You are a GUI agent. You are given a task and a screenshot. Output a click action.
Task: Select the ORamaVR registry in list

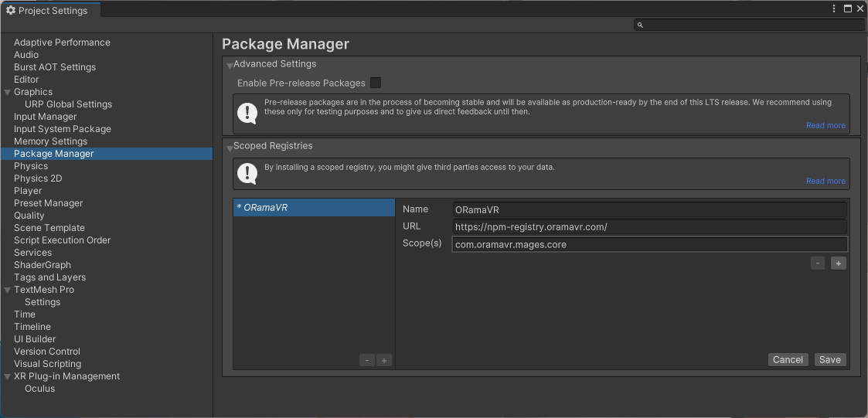pyautogui.click(x=313, y=208)
